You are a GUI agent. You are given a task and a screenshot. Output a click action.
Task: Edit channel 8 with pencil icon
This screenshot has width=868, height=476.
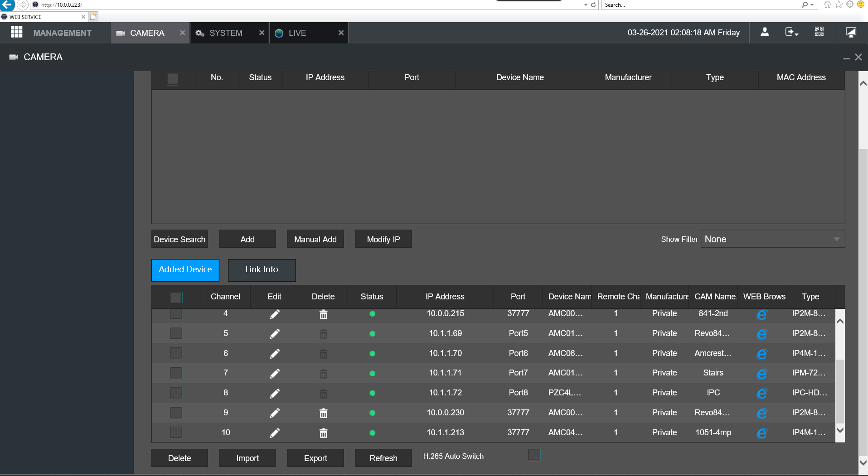pos(275,394)
